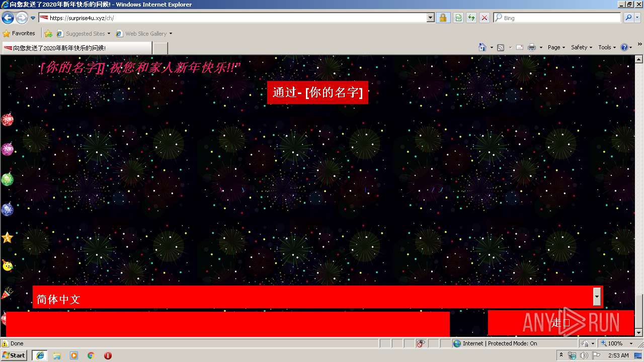Click the red shield antivirus taskbar icon
Viewport: 644px width, 362px height.
[x=108, y=355]
